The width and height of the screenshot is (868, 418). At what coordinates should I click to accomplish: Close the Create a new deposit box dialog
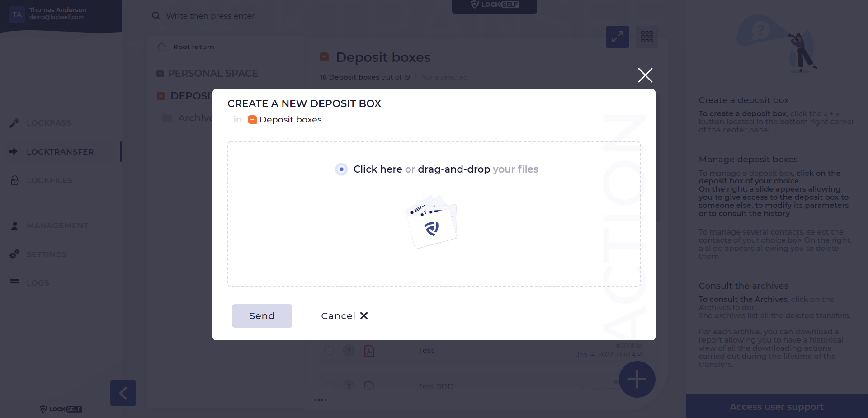[x=645, y=75]
